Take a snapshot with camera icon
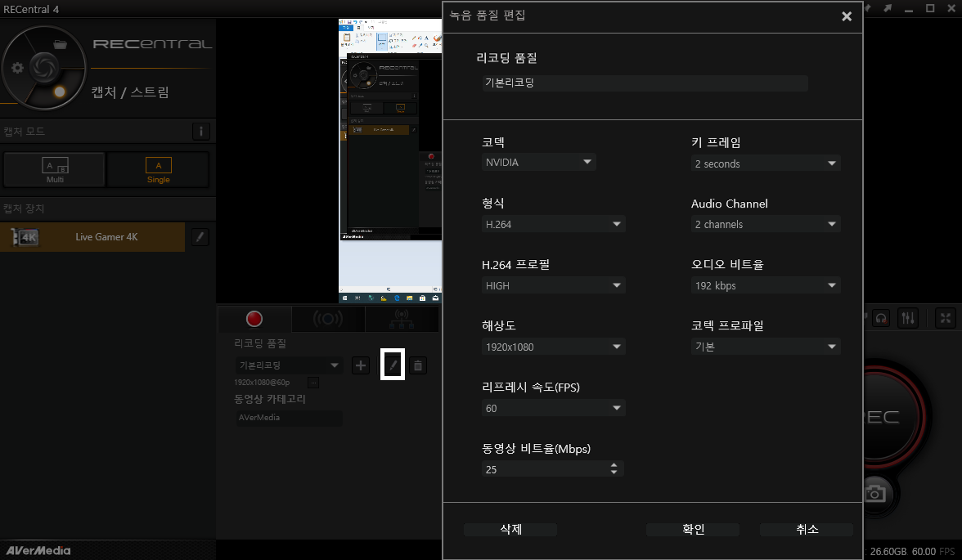 877,494
